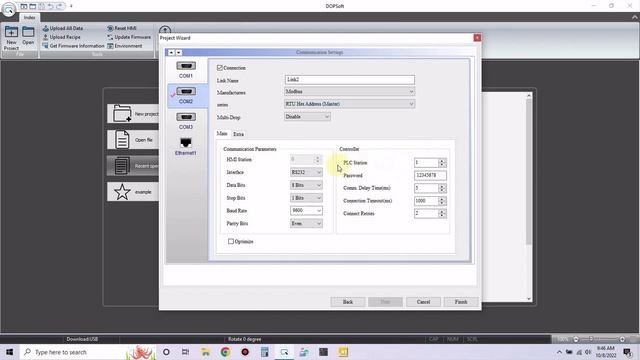Click Reset HMI
The image size is (640, 360).
[122, 28]
